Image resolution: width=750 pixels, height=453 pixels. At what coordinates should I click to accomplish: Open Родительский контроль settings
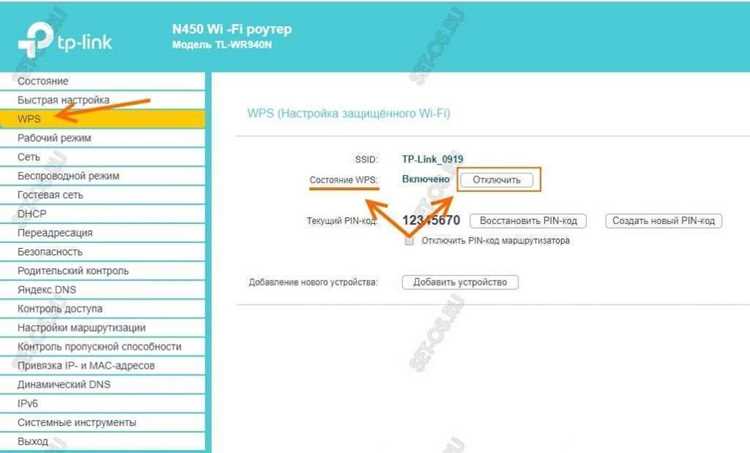point(102,271)
